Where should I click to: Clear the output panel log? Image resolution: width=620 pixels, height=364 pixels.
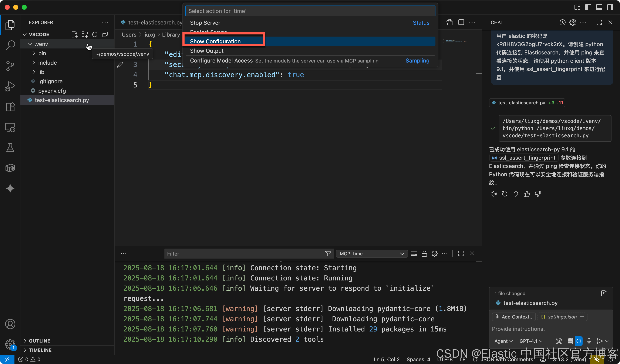point(414,254)
